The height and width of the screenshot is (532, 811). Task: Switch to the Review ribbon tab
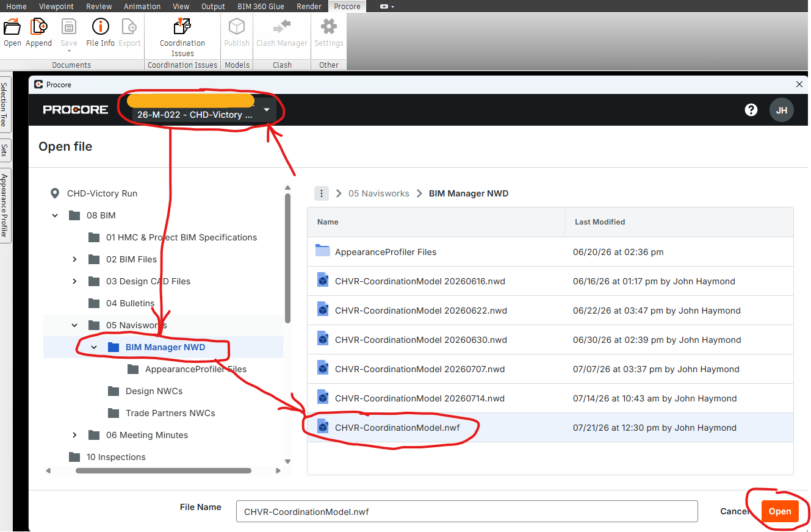(99, 7)
